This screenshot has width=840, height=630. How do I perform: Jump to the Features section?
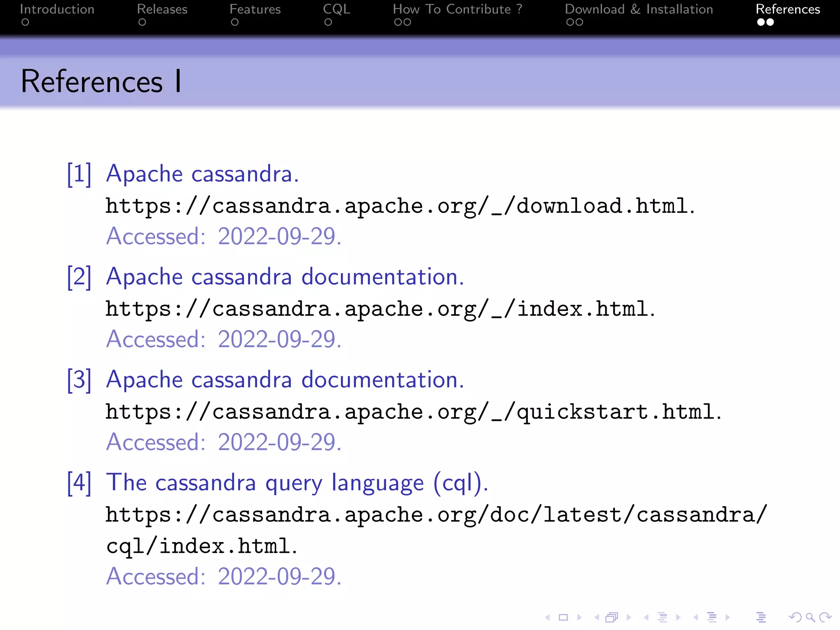pyautogui.click(x=255, y=9)
